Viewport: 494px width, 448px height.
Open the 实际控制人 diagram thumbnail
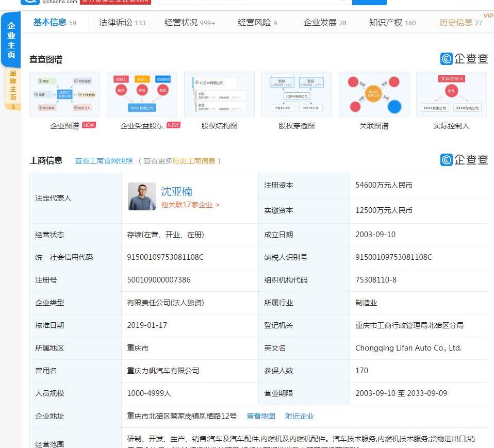(451, 94)
